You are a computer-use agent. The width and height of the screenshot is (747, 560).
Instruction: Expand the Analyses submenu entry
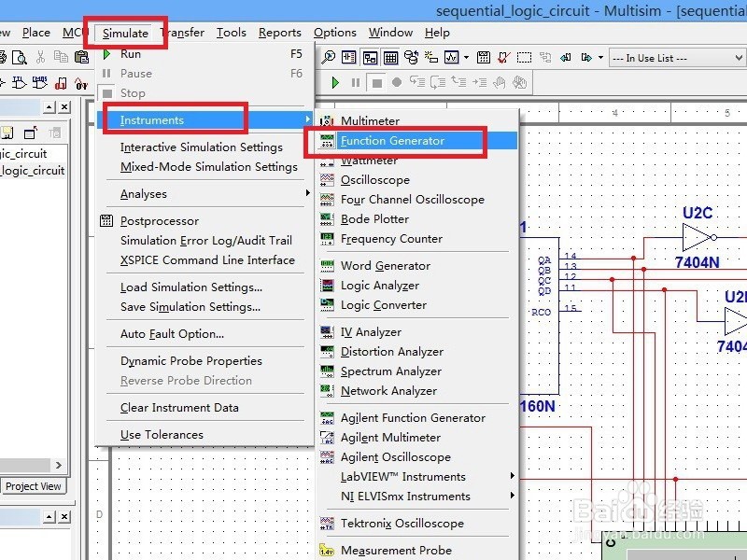point(204,194)
